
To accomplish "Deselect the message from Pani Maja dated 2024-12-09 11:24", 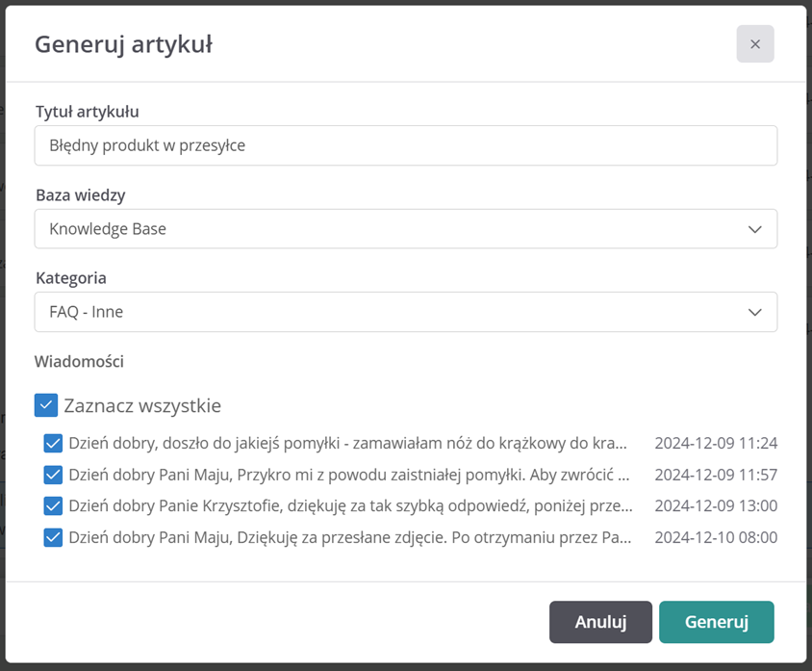I will [53, 443].
